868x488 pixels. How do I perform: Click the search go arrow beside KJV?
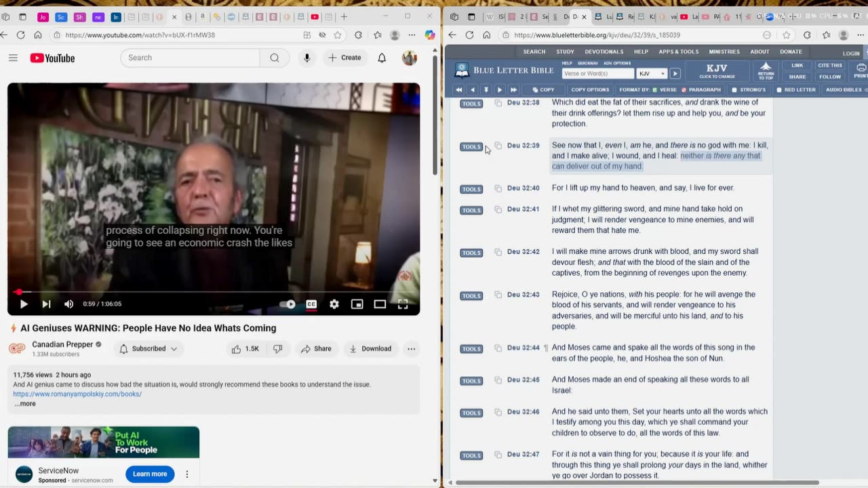(675, 74)
